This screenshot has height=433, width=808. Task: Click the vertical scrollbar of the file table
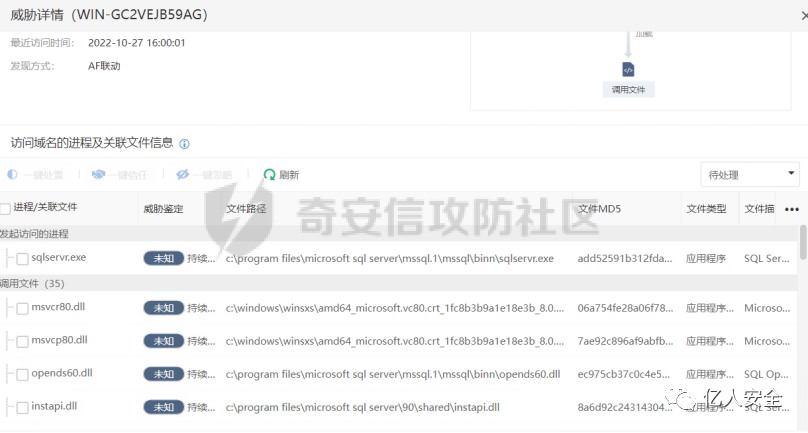tap(803, 242)
